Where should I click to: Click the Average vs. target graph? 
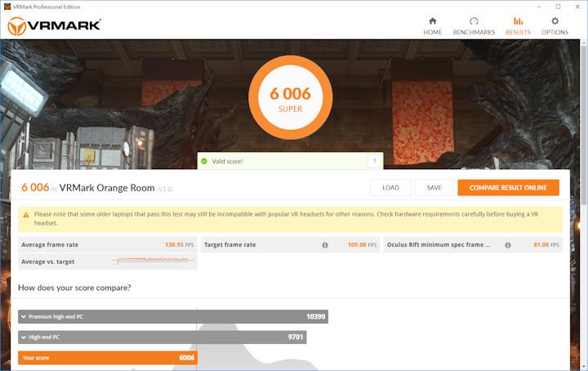click(x=153, y=261)
